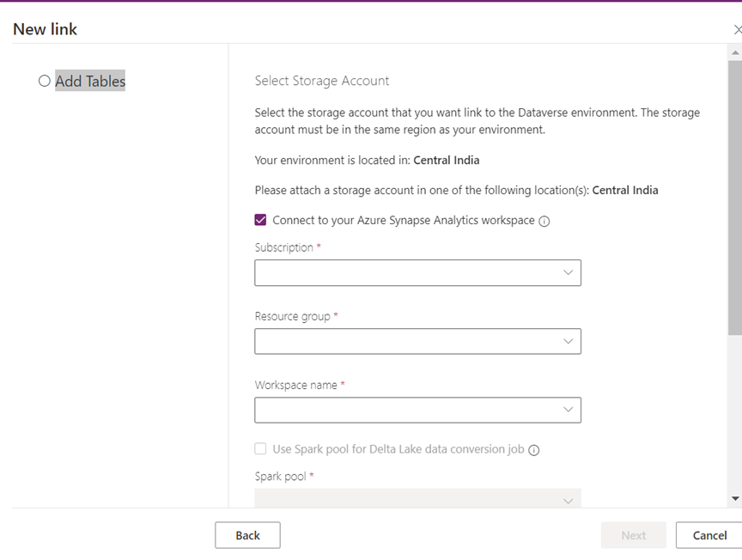Uncheck Connect to your Azure Synapse Analytics workspace
Image resolution: width=742 pixels, height=560 pixels.
click(x=261, y=220)
